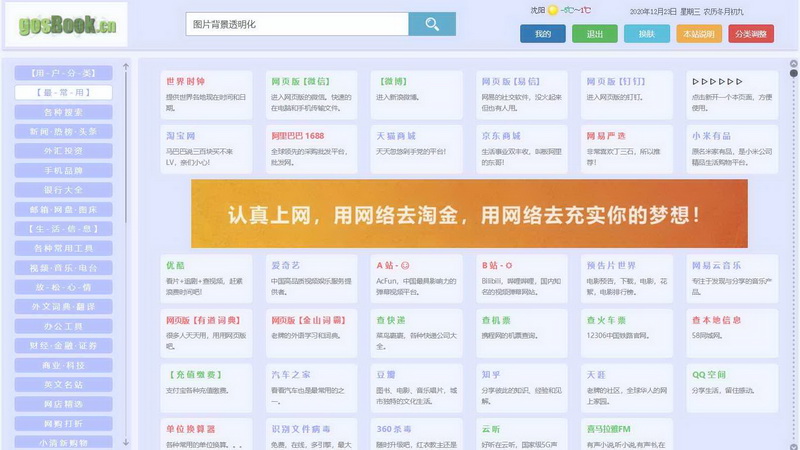Click sidebar scroll-down arrow
The image size is (800, 450).
pyautogui.click(x=126, y=441)
